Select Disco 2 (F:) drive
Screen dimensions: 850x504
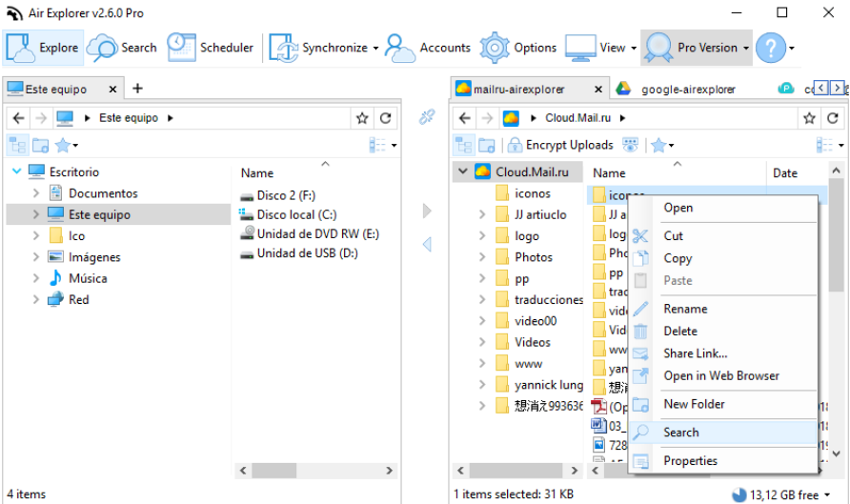pyautogui.click(x=278, y=195)
